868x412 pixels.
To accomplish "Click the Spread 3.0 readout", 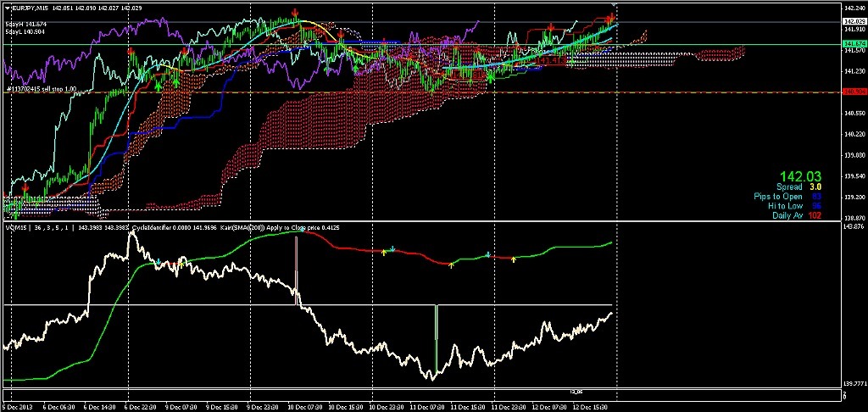I will click(x=798, y=187).
